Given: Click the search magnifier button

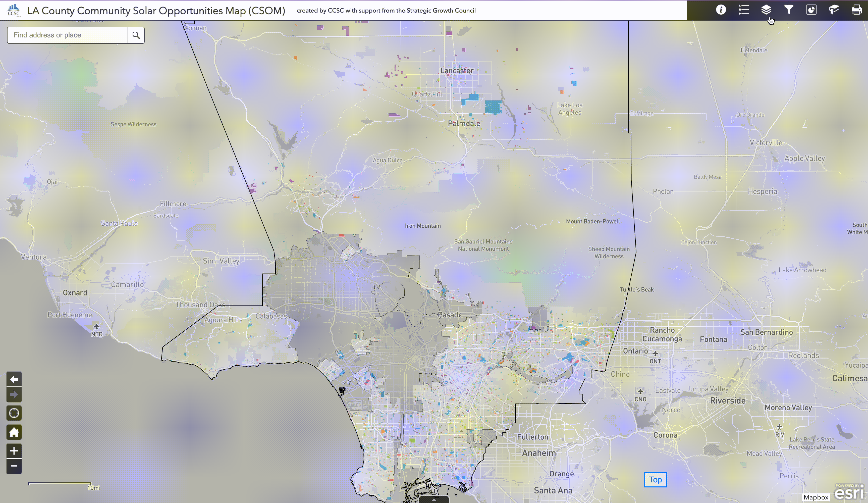Looking at the screenshot, I should [136, 35].
